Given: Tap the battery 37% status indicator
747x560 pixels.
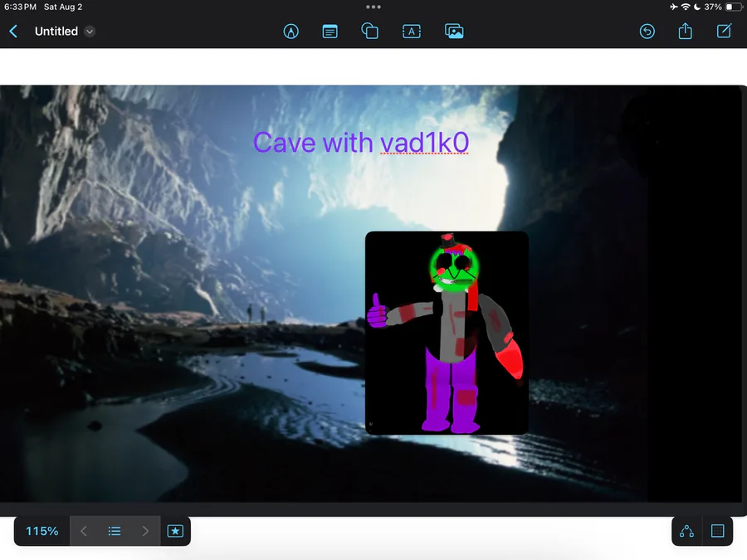Looking at the screenshot, I should click(x=723, y=7).
